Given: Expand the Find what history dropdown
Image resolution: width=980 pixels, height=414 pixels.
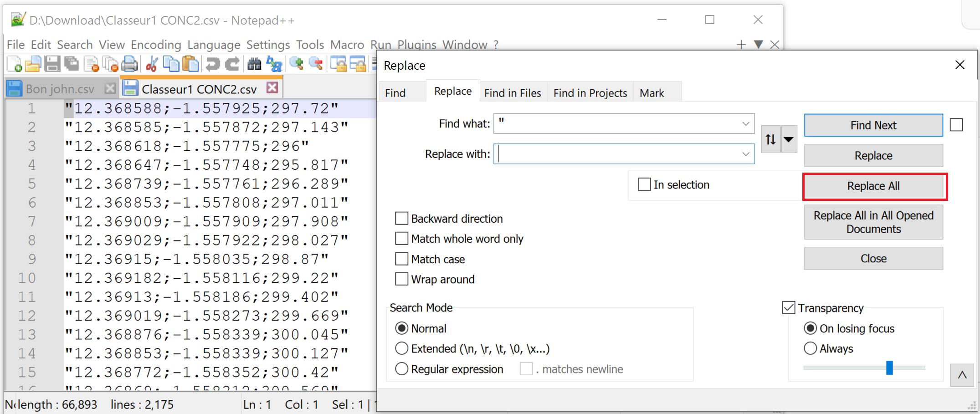Looking at the screenshot, I should (745, 124).
